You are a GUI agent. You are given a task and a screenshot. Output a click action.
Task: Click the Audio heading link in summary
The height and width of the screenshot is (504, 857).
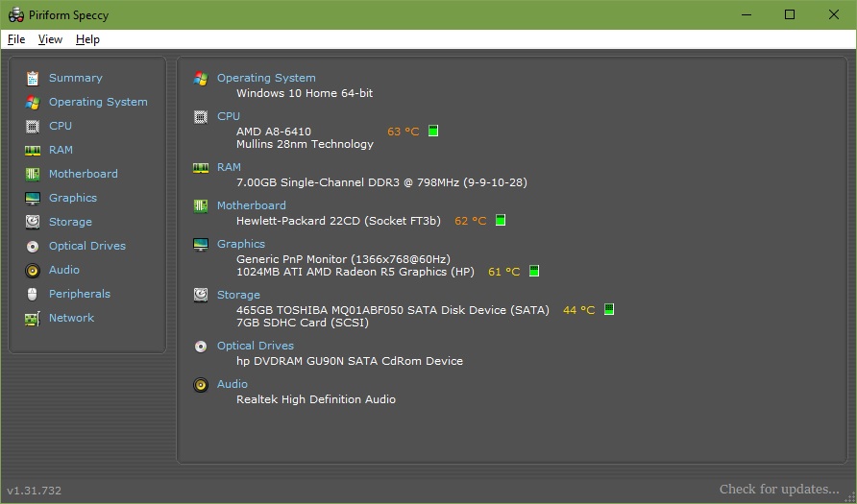click(x=233, y=384)
